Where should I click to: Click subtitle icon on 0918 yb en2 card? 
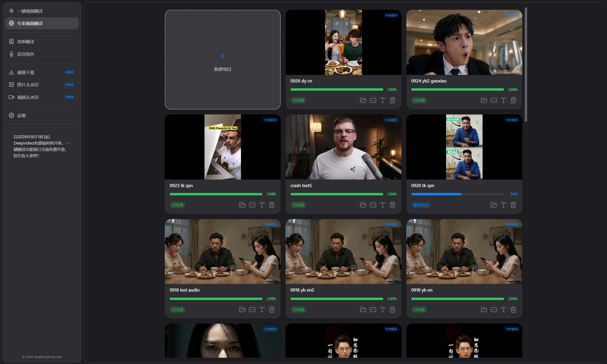[x=373, y=310]
